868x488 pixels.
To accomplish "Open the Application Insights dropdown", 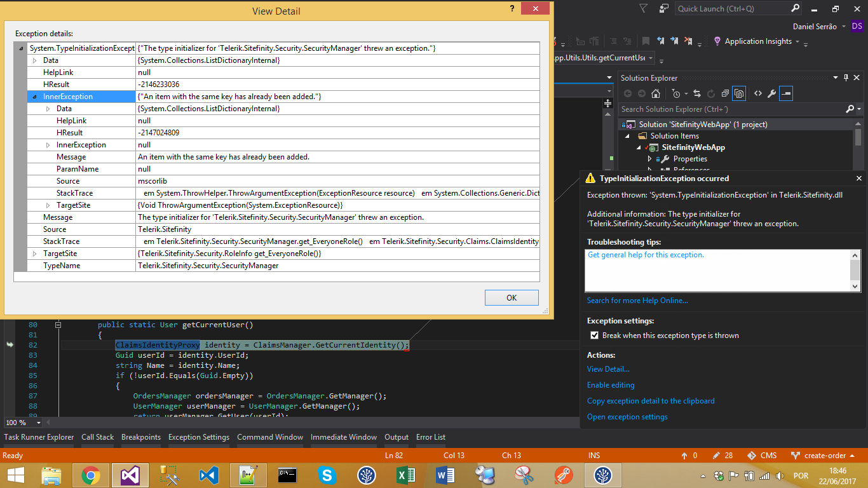I will pyautogui.click(x=797, y=42).
